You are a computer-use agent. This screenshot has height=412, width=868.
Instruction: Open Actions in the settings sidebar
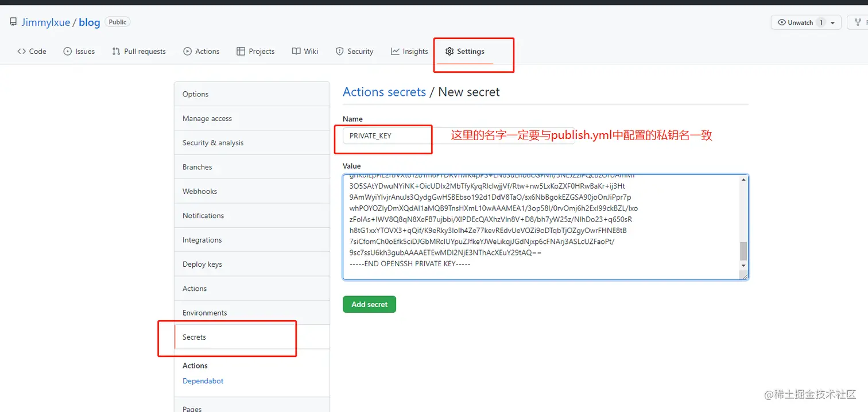coord(252,288)
